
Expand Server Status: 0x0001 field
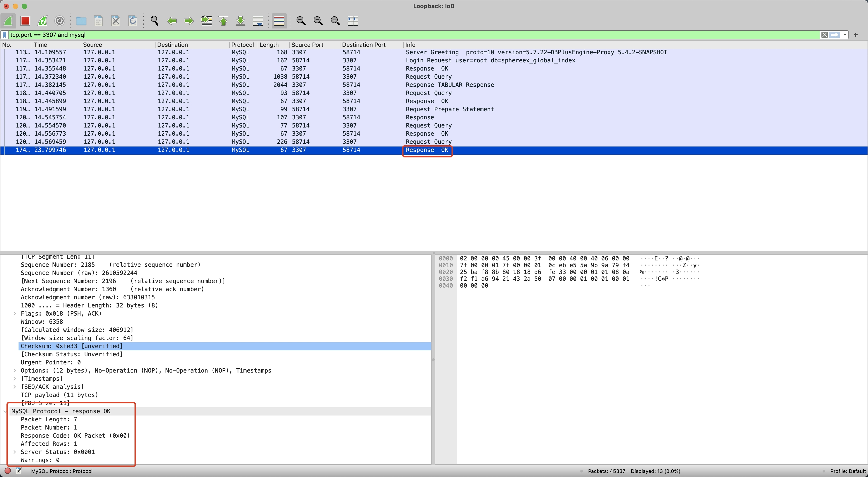[x=14, y=452]
